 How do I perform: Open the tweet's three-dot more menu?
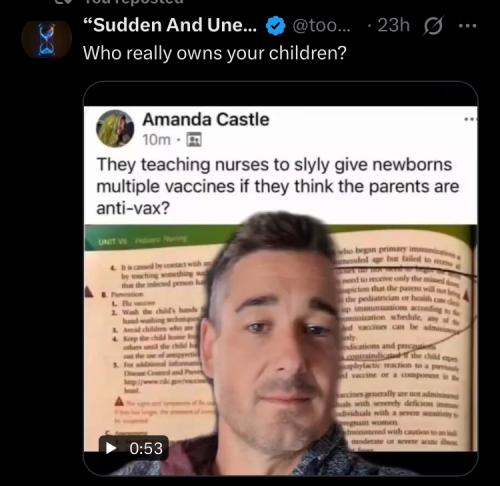tap(468, 25)
